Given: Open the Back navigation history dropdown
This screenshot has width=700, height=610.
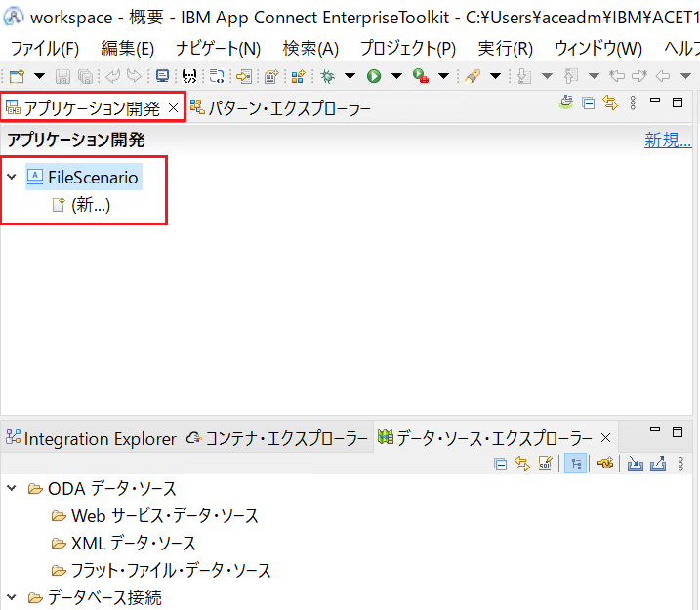Looking at the screenshot, I should (686, 76).
